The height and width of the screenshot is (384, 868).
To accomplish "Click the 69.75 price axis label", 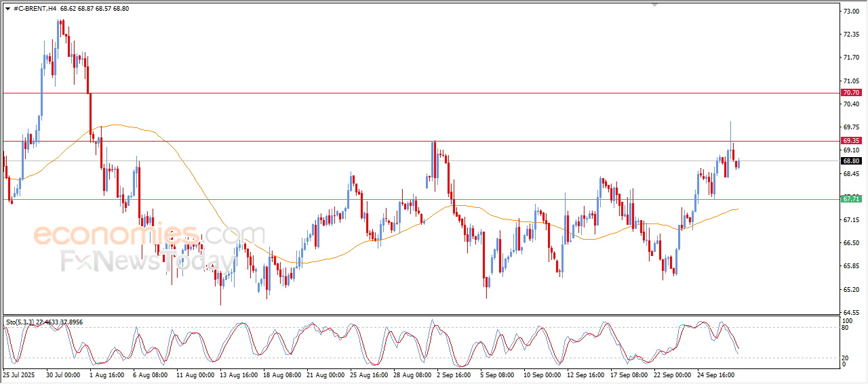I will pyautogui.click(x=850, y=127).
